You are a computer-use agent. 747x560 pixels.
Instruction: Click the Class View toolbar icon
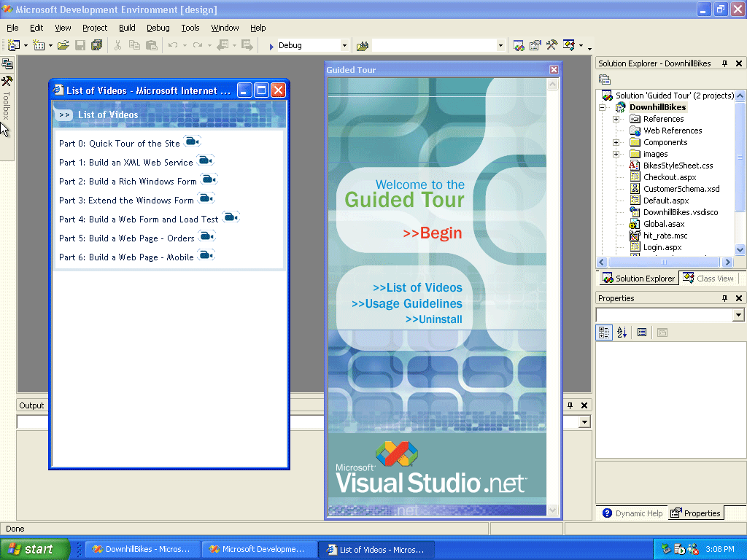click(569, 45)
